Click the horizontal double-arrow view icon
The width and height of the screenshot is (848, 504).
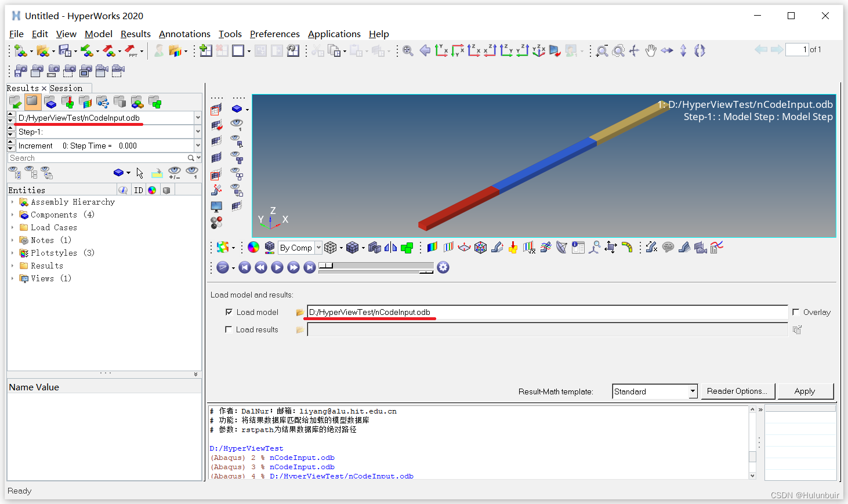click(x=667, y=51)
